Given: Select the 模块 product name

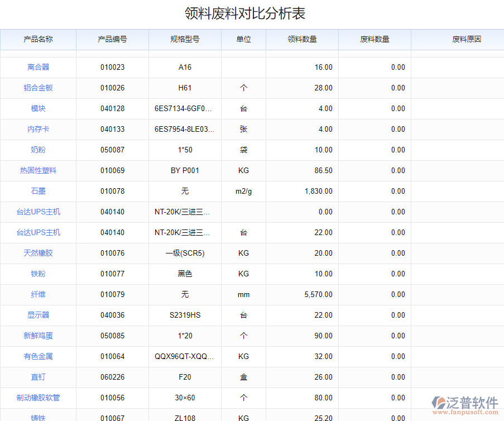Looking at the screenshot, I should coord(39,108).
